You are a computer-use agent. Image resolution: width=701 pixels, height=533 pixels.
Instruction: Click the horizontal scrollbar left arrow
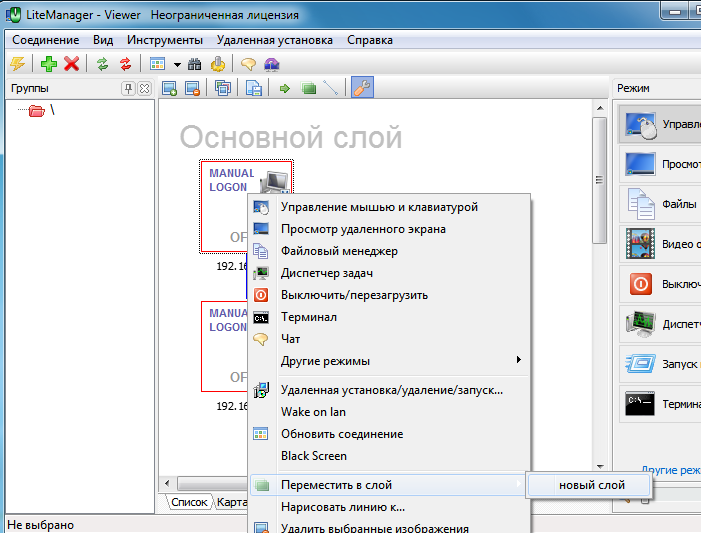pos(167,483)
